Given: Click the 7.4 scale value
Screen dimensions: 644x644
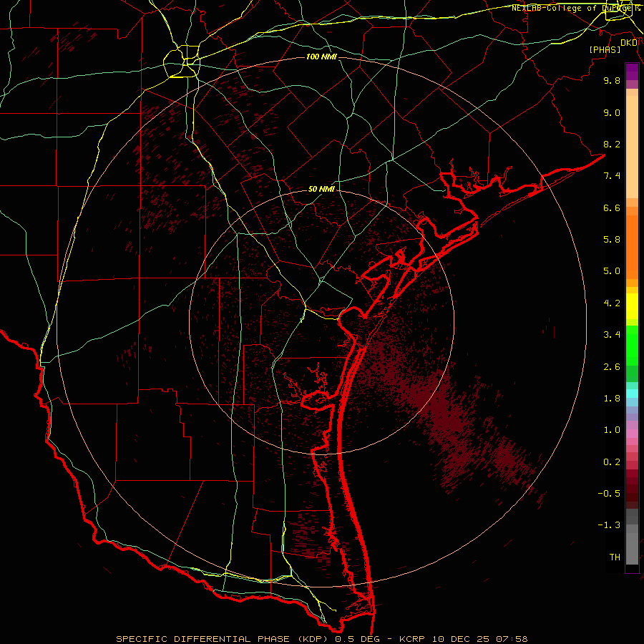Looking at the screenshot, I should tap(612, 176).
